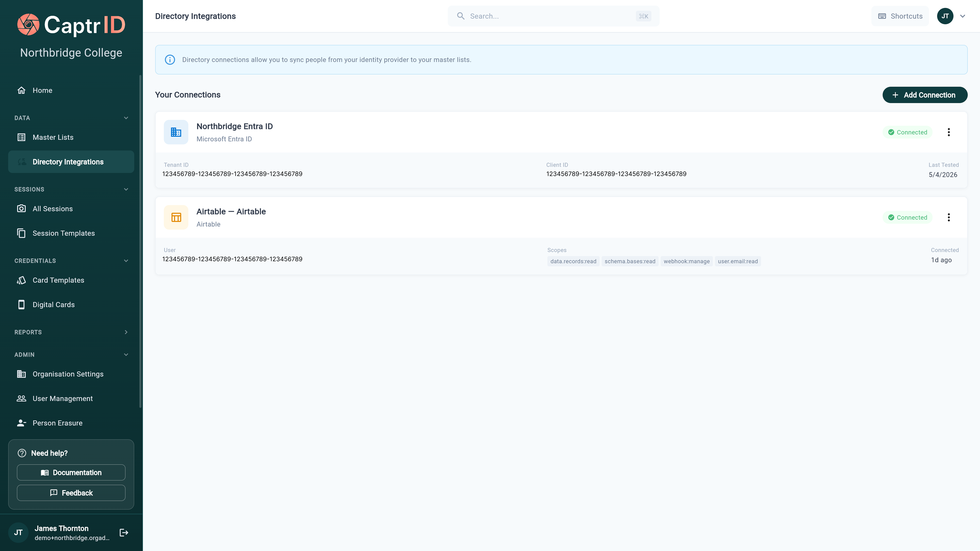Open Person Erasure page
Image resolution: width=980 pixels, height=551 pixels.
point(71,423)
